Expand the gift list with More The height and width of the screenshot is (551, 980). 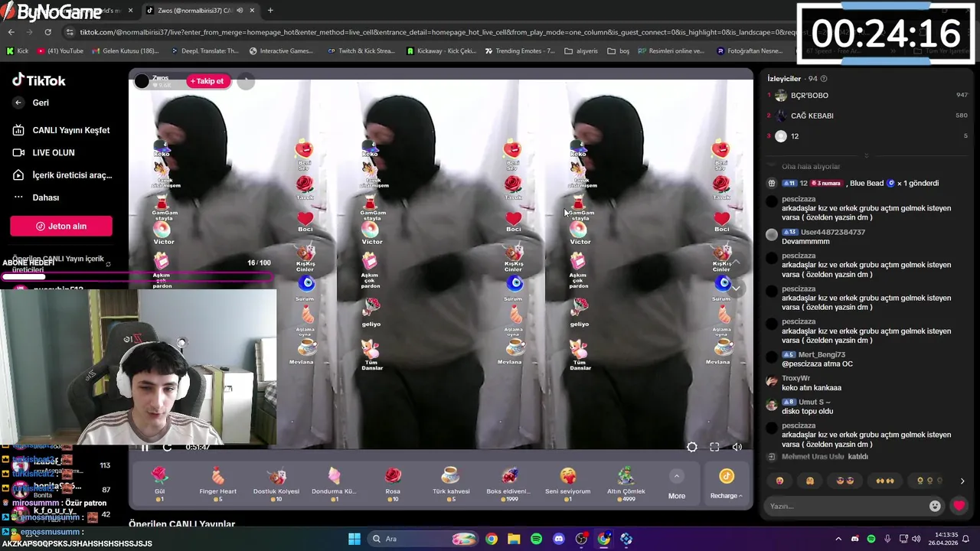(677, 486)
